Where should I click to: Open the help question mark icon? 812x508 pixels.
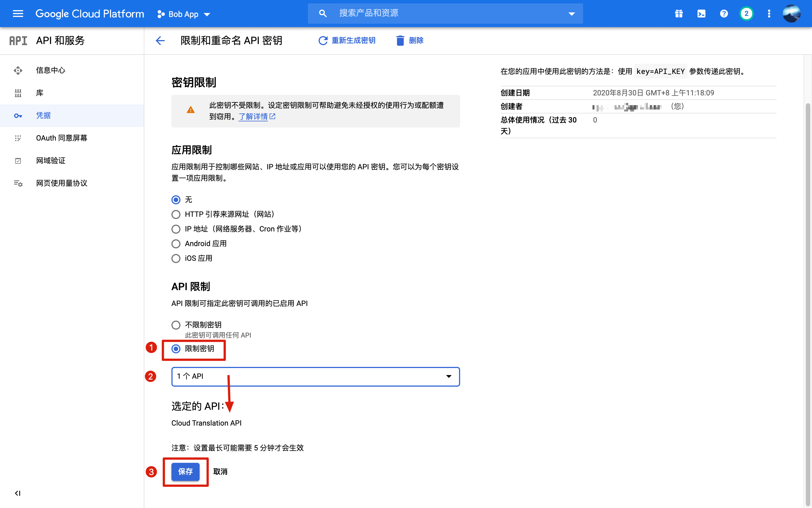724,14
